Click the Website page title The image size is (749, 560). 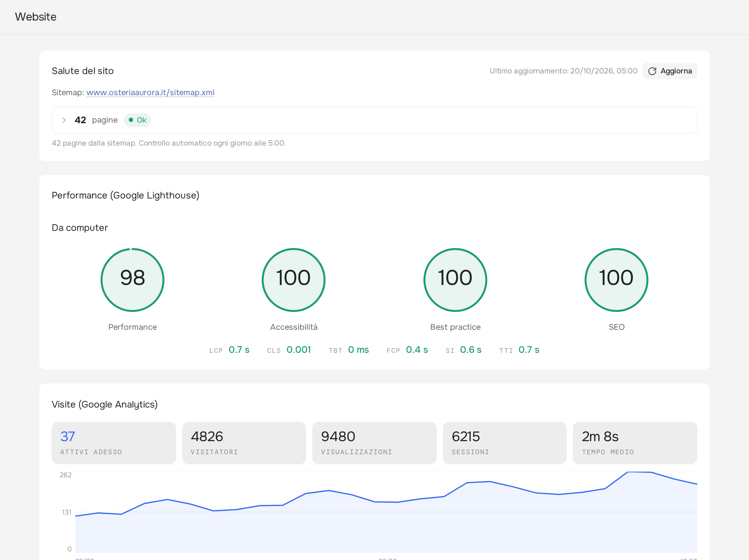coord(35,16)
